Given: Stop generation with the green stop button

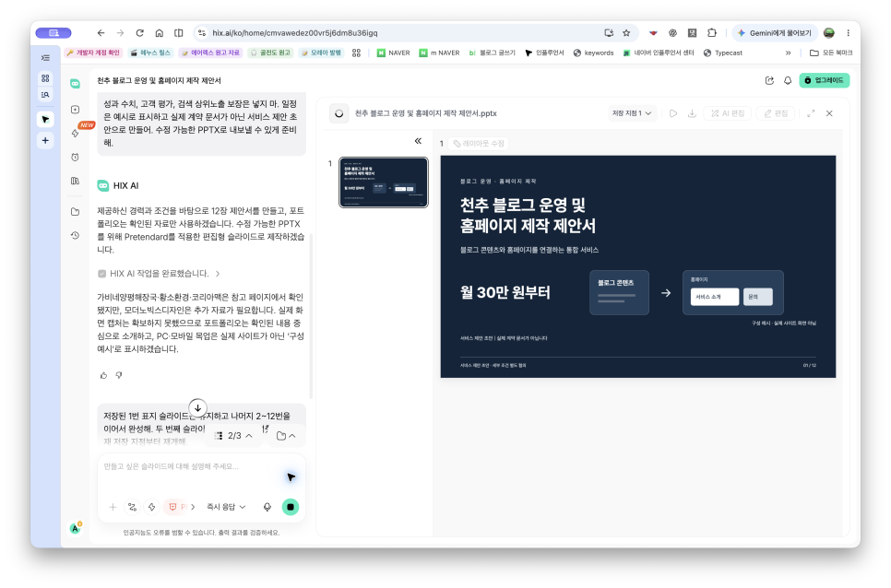Looking at the screenshot, I should coord(291,507).
